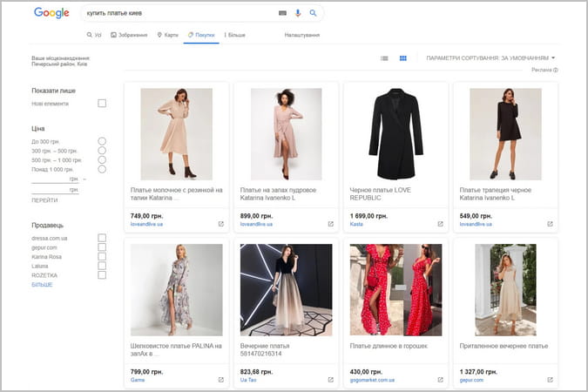The width and height of the screenshot is (588, 392).
Task: Check seller dressa.com.ua checkbox
Action: point(102,238)
